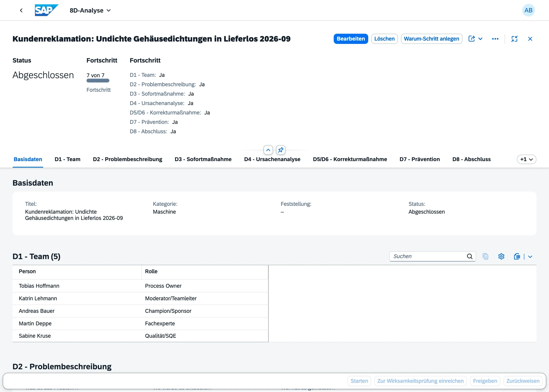
Task: Pin the header with the pin icon
Action: [281, 150]
